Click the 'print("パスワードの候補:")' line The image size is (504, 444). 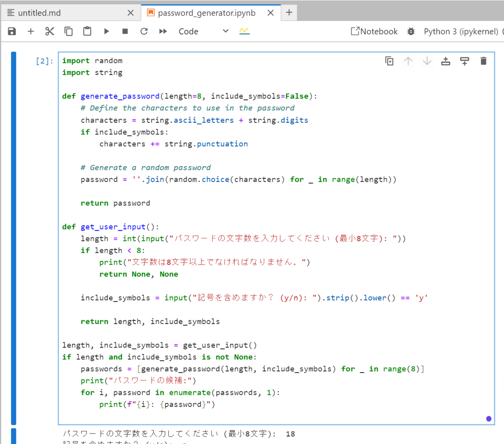tap(139, 381)
